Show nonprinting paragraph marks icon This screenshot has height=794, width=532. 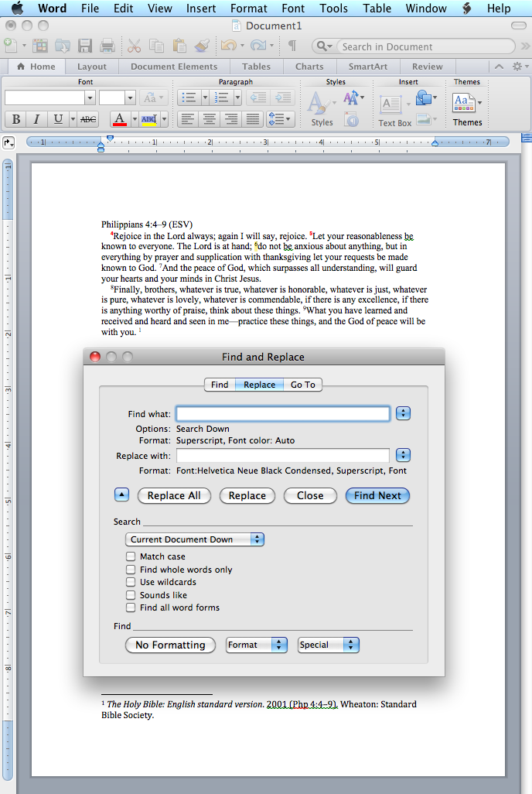292,46
